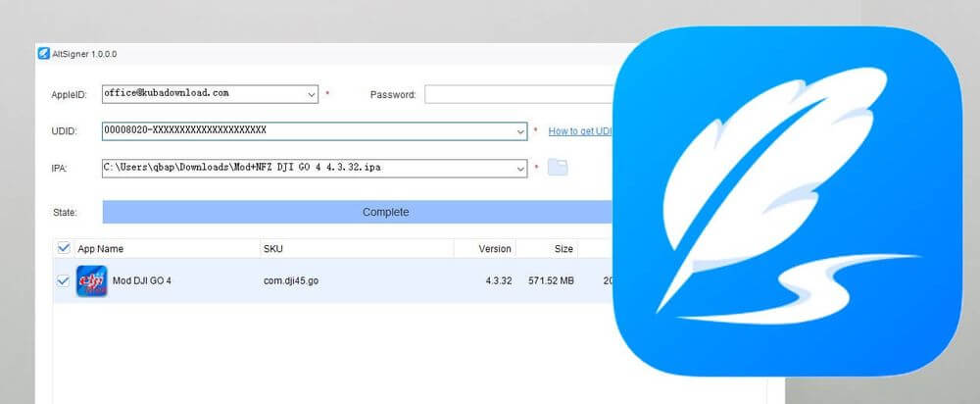This screenshot has height=404, width=980.
Task: Click the AltSigner 1.0.0.0 title text
Action: [84, 54]
